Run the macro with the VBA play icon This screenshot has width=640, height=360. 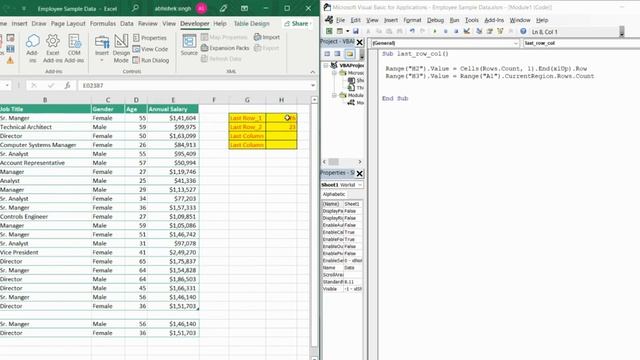pos(435,31)
